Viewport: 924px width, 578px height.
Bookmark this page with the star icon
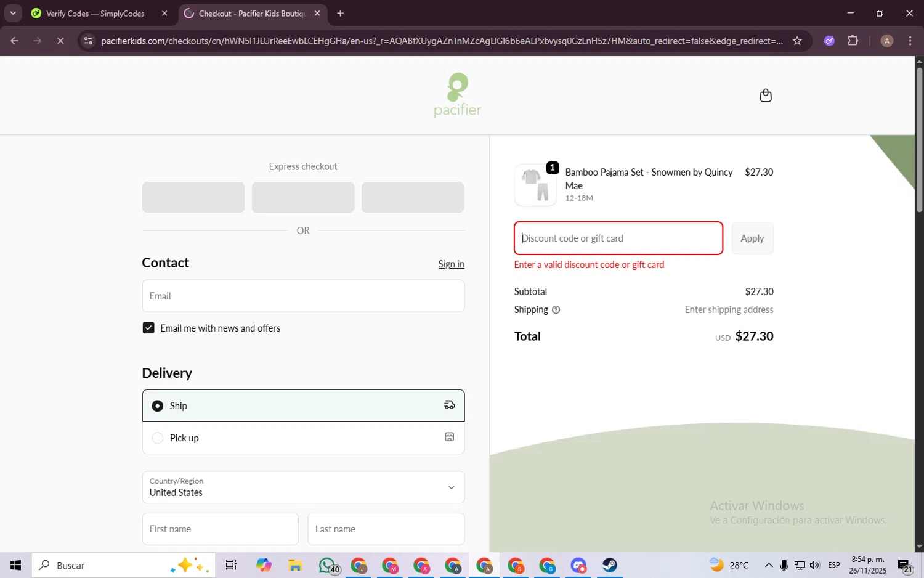tap(797, 41)
